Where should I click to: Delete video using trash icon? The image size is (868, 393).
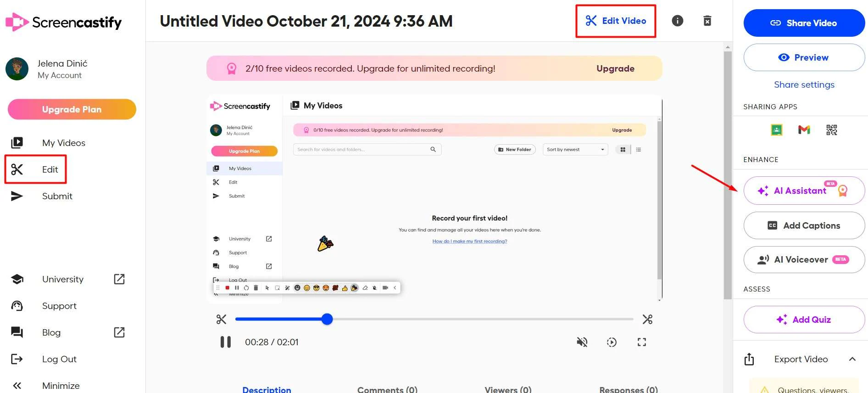707,21
